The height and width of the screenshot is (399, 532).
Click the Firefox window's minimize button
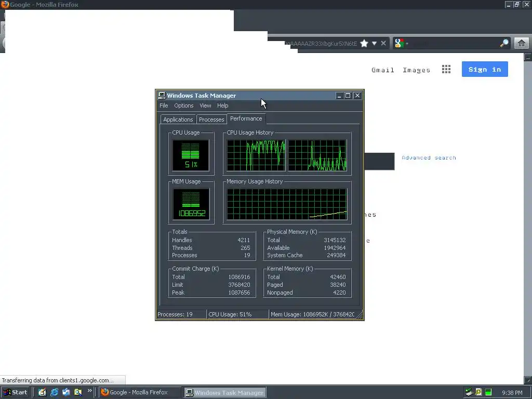[x=508, y=4]
